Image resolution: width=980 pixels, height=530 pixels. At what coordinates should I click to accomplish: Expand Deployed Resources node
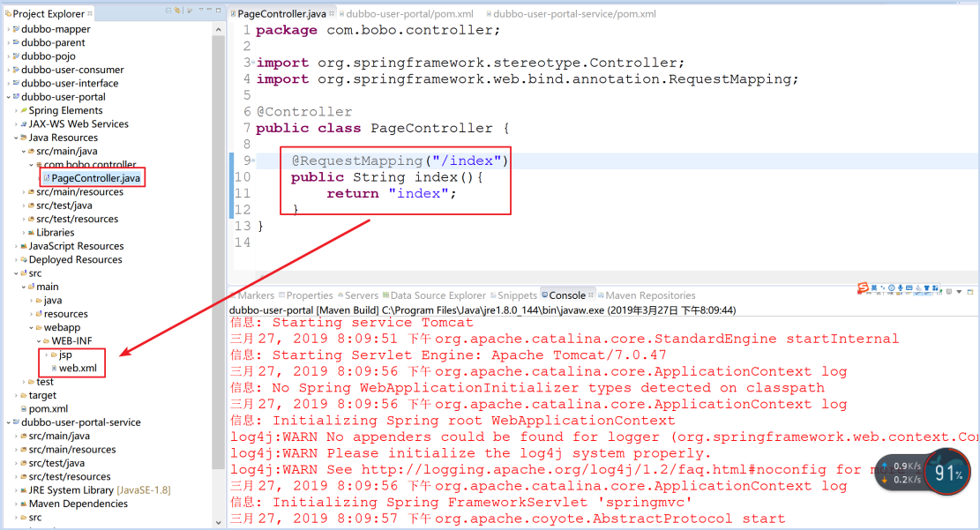point(16,260)
